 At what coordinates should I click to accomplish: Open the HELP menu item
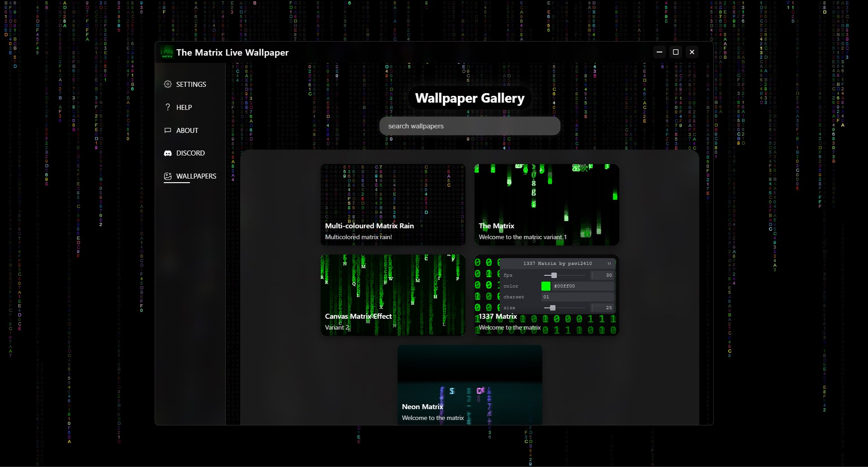click(x=178, y=107)
